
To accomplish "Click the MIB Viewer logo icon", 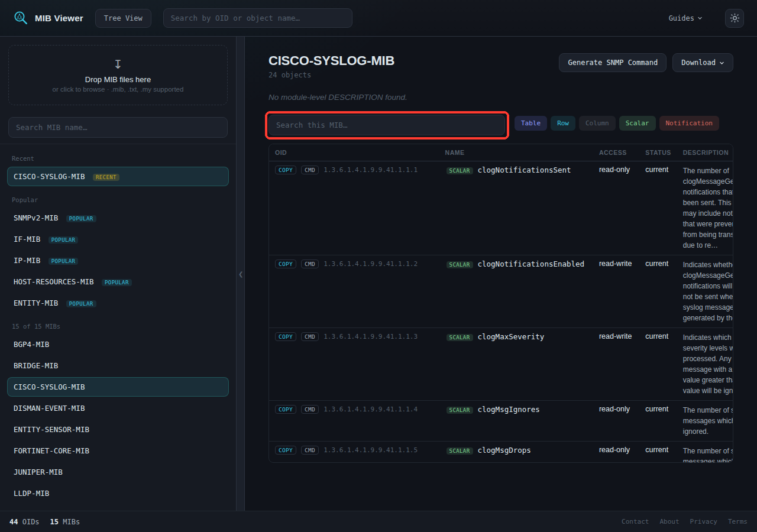I will 21,18.
